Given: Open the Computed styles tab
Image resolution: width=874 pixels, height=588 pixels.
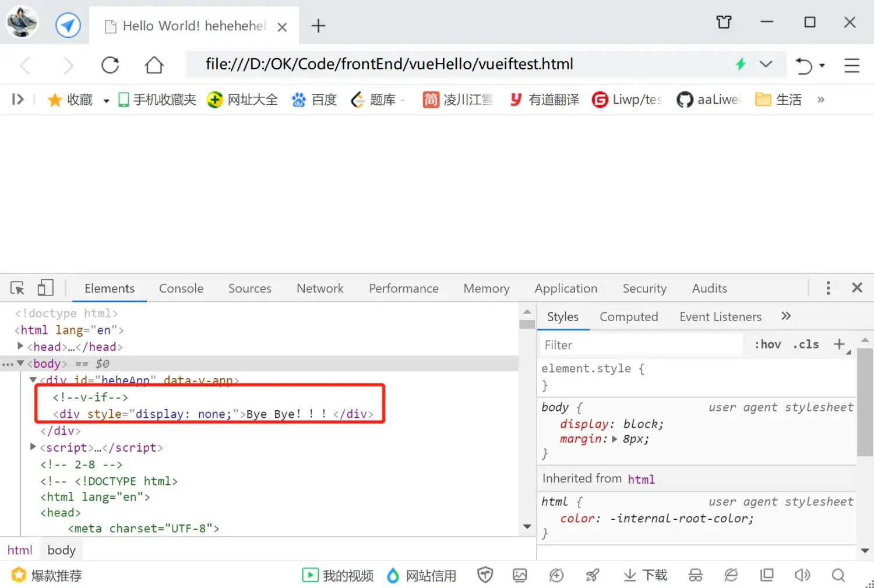Looking at the screenshot, I should (629, 317).
